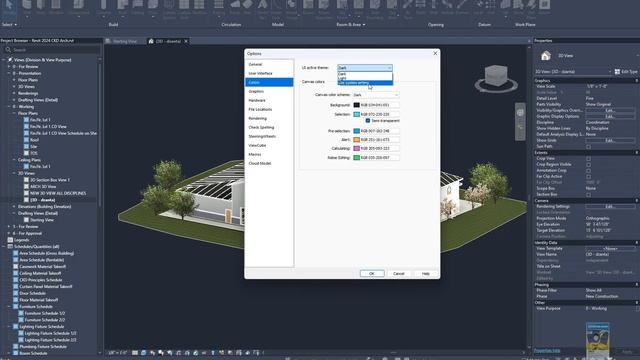Image resolution: width=640 pixels, height=360 pixels.
Task: Collapse the Schedules/Quantities node
Action: [x=4, y=247]
